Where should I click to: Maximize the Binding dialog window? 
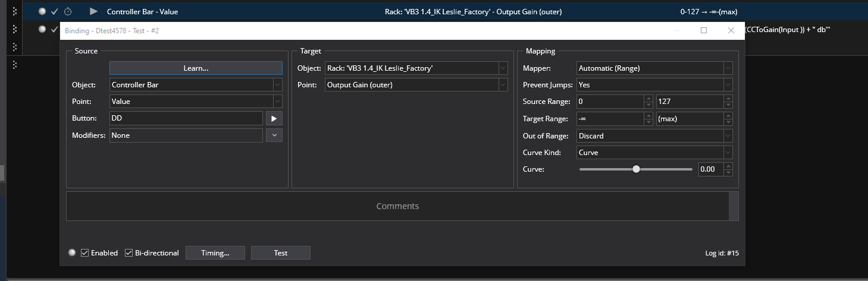click(x=704, y=30)
